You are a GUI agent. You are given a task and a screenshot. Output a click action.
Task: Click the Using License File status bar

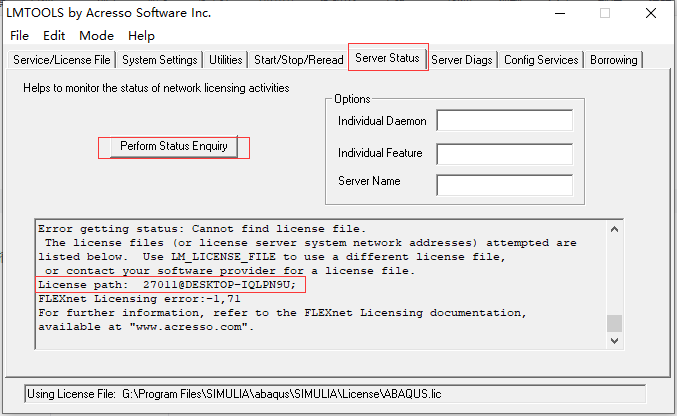click(x=335, y=394)
